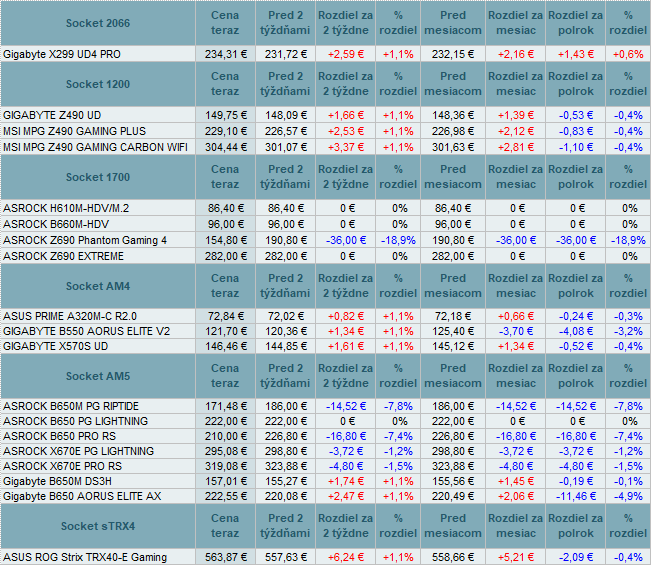Select the 210,00 € current price
This screenshot has height=565, width=651.
[225, 436]
